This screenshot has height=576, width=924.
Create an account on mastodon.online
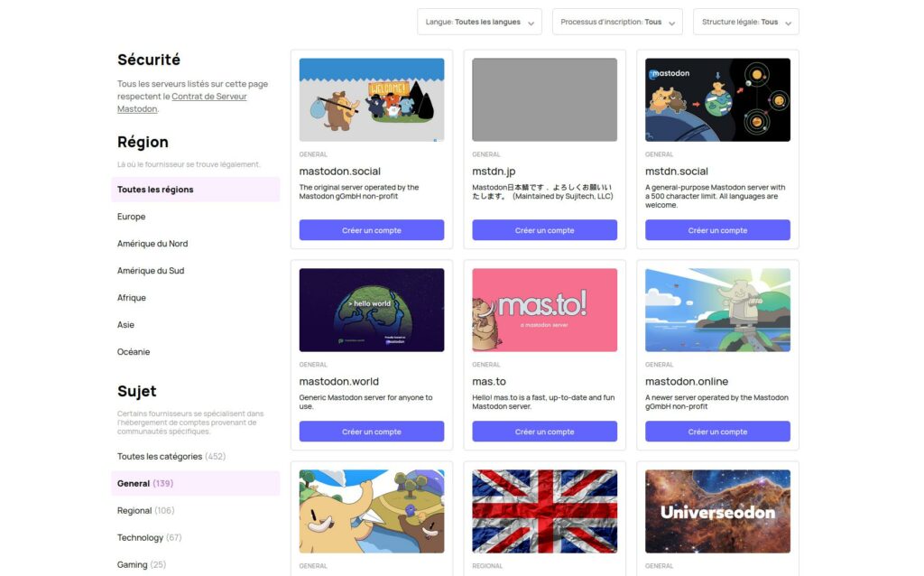[717, 432]
